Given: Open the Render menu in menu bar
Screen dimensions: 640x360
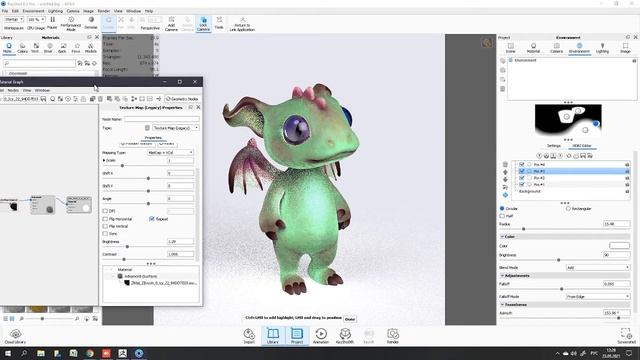Looking at the screenshot, I should point(104,11).
